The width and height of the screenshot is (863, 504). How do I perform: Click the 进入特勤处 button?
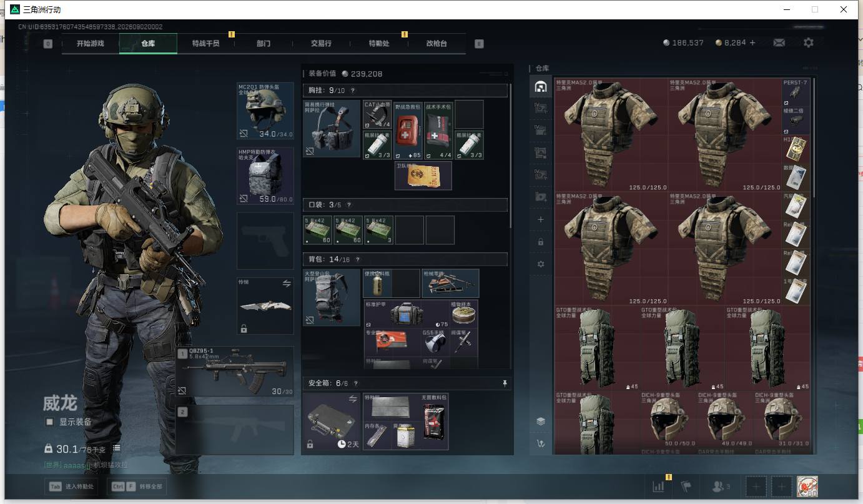tap(72, 487)
